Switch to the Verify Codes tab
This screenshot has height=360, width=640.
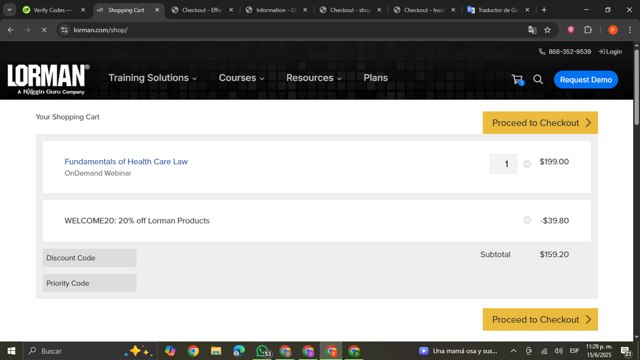click(x=52, y=10)
